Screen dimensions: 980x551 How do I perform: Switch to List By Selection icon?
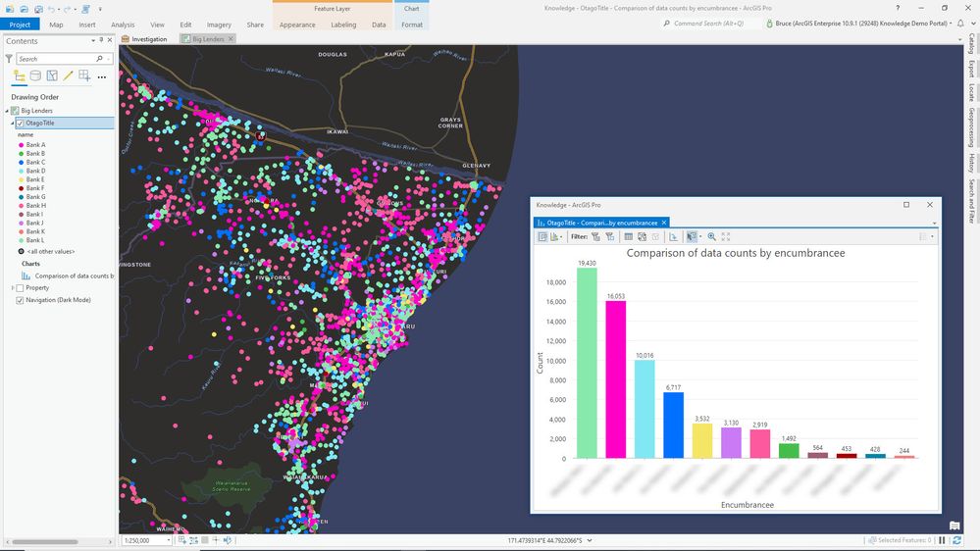pos(52,75)
